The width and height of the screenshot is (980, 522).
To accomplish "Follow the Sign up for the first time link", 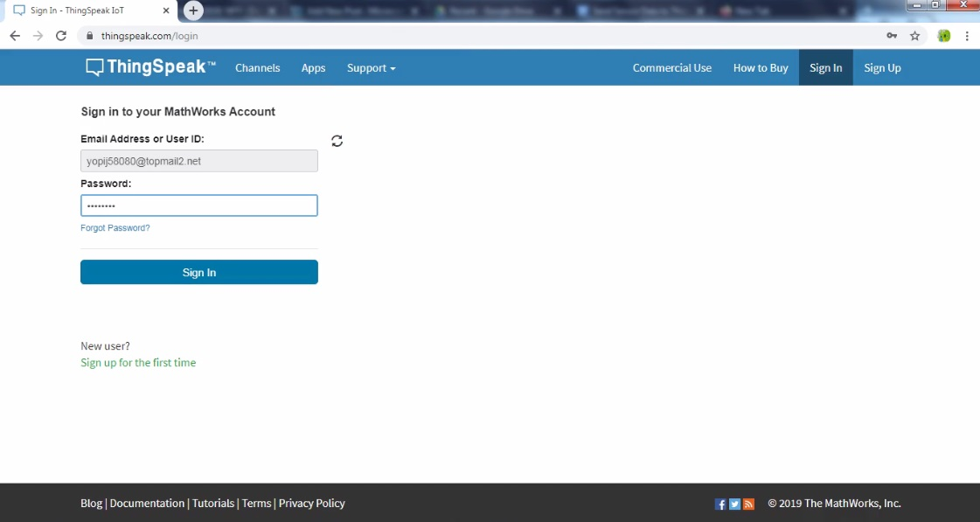I will 138,363.
